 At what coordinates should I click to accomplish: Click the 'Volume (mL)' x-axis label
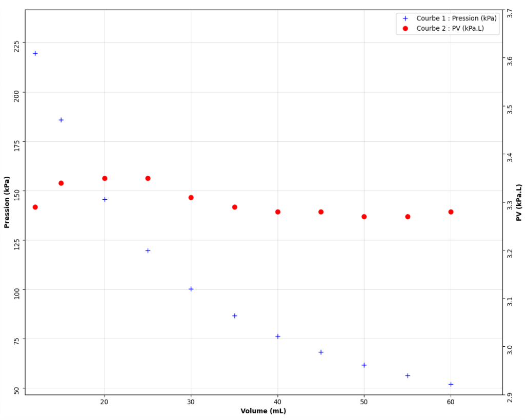tap(263, 411)
